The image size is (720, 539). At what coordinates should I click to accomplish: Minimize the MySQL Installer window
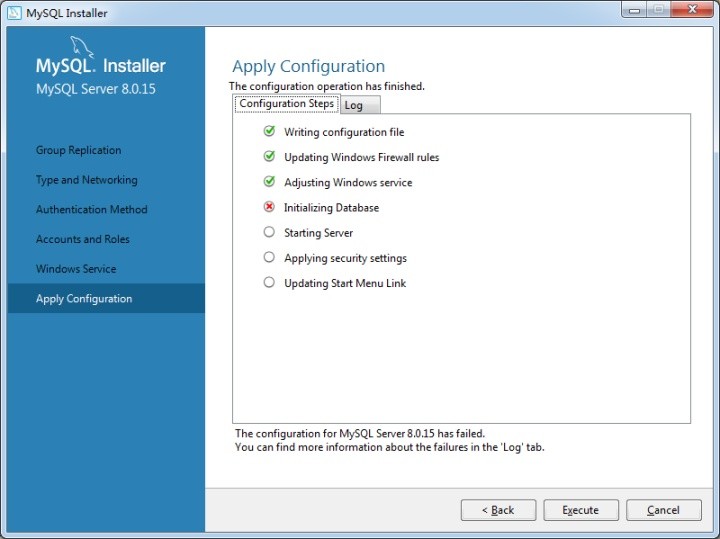click(635, 10)
